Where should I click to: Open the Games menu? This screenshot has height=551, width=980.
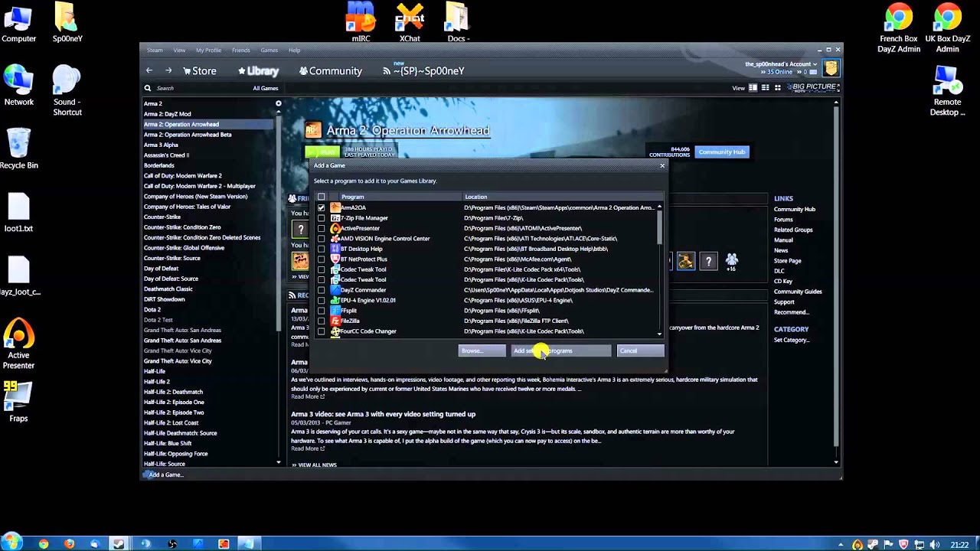[269, 51]
